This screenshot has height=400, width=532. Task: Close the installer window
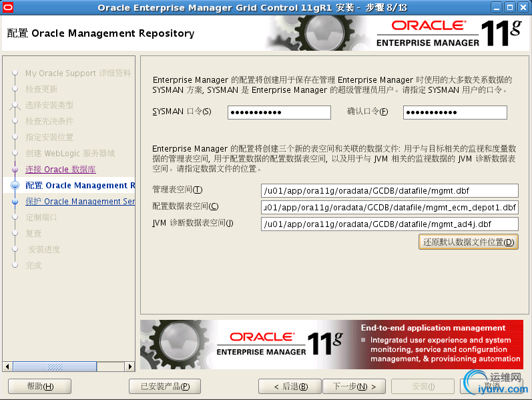(x=523, y=7)
